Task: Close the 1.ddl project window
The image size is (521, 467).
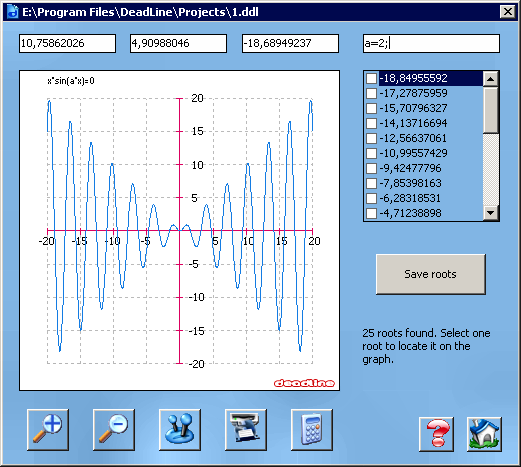Action: 508,12
